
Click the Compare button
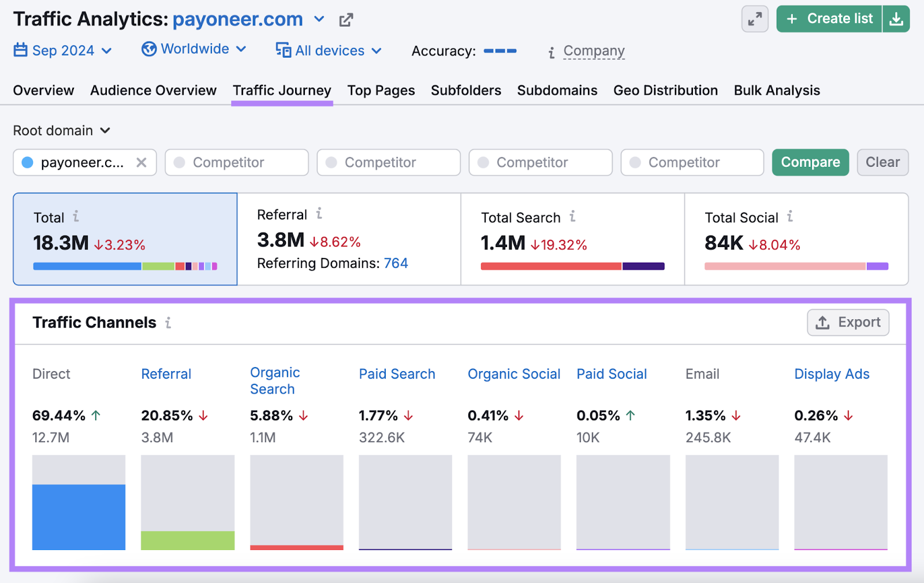(x=810, y=162)
